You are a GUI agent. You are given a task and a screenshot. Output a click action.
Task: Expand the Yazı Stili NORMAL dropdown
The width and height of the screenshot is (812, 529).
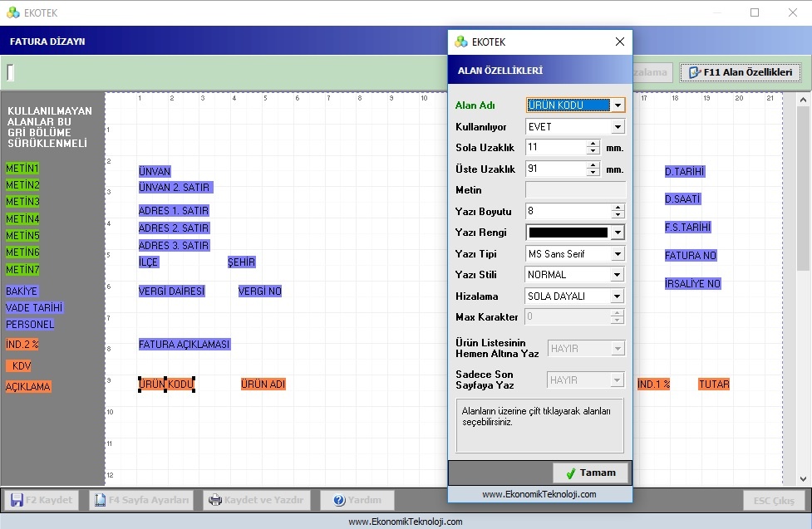(618, 275)
